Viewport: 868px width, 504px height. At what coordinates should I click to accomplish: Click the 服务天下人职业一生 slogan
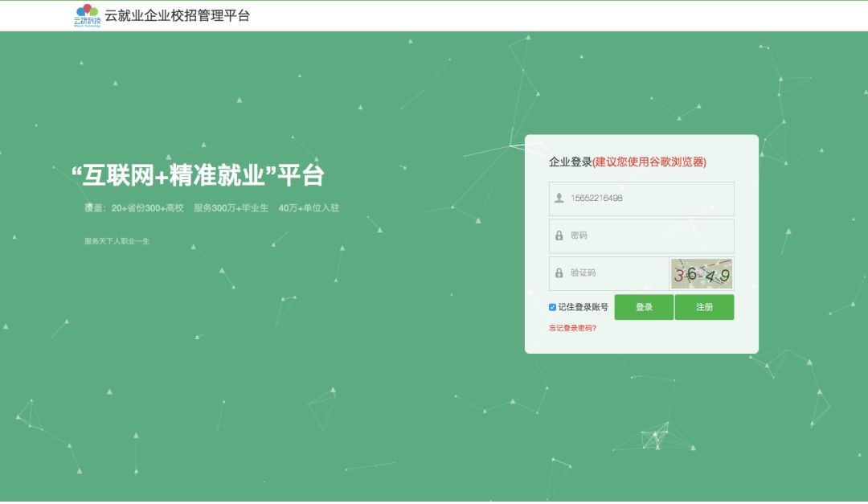[117, 241]
